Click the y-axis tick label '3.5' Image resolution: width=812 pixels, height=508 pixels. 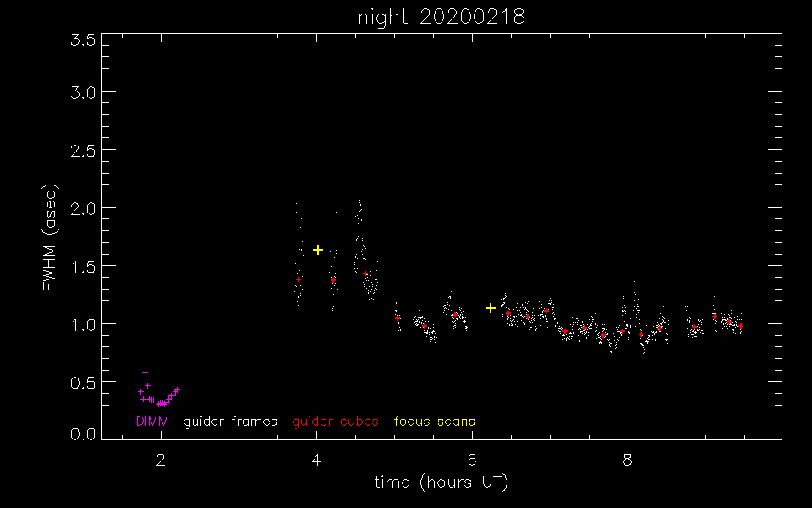83,40
